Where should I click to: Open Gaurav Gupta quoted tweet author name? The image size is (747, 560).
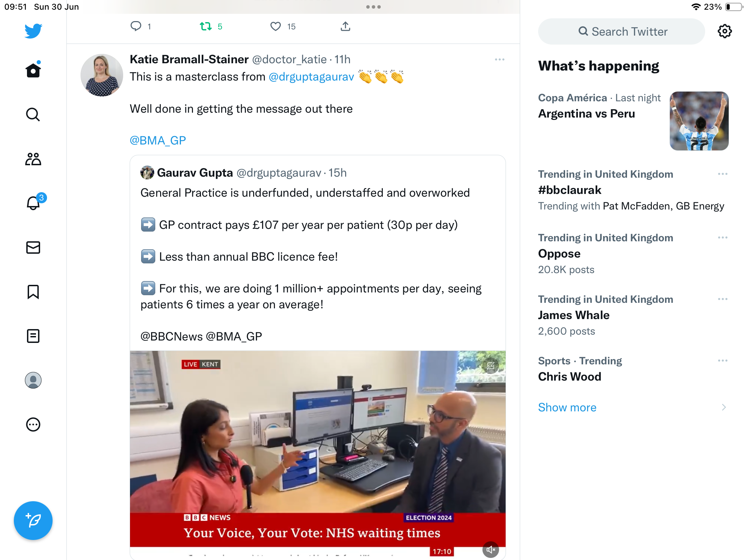pyautogui.click(x=195, y=172)
